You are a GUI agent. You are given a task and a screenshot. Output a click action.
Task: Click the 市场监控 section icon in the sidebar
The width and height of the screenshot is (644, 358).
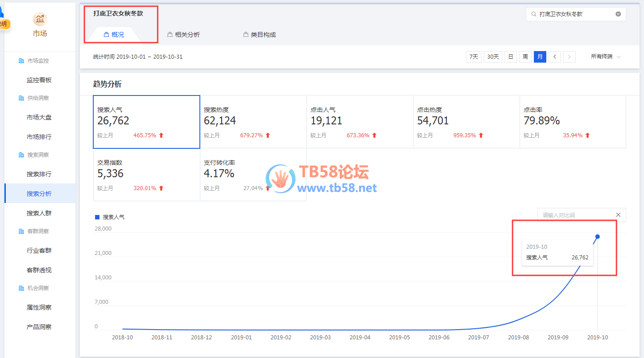pos(21,61)
